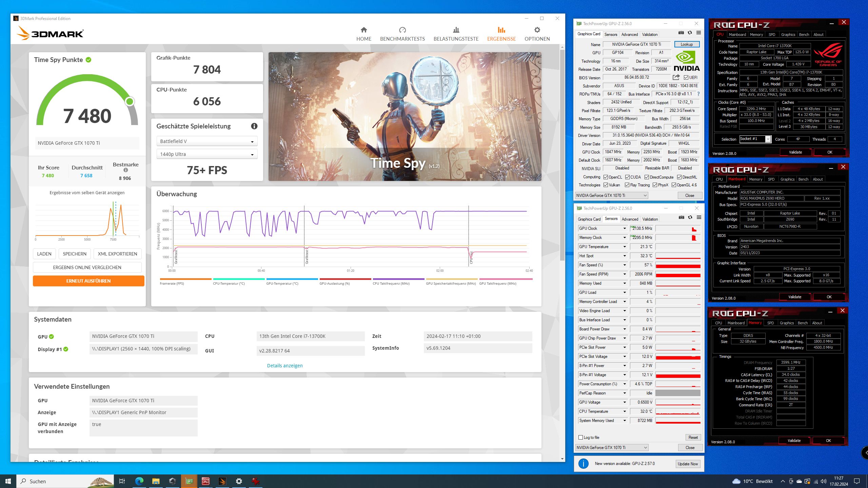Click Update Now in GPU-Z notification
868x488 pixels.
click(688, 464)
